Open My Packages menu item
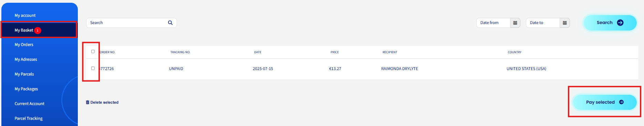The width and height of the screenshot is (644, 126). 26,89
